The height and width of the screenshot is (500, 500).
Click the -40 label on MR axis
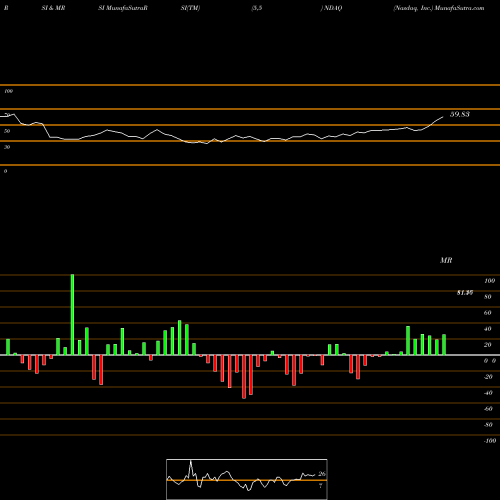pyautogui.click(x=488, y=393)
